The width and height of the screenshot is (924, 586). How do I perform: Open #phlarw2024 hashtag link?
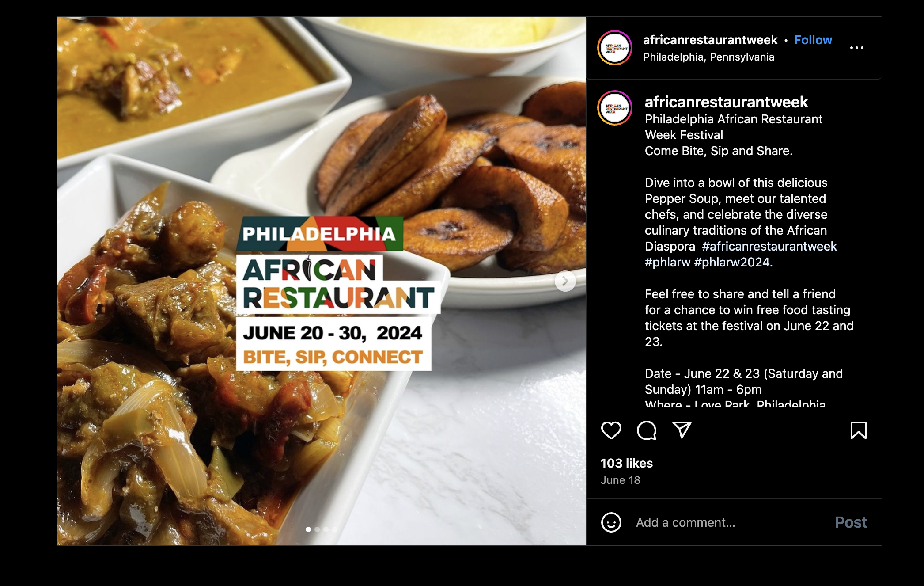tap(732, 262)
